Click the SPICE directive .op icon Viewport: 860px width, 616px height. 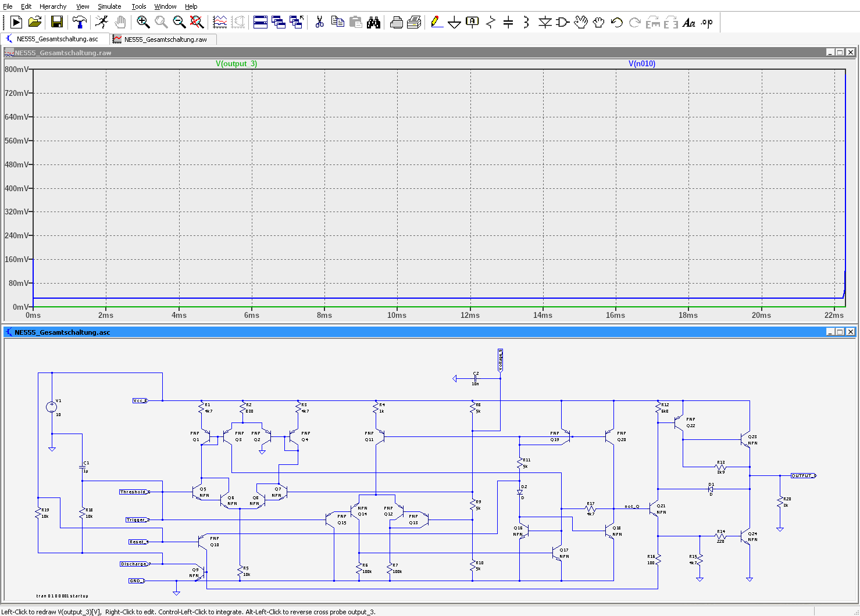706,22
